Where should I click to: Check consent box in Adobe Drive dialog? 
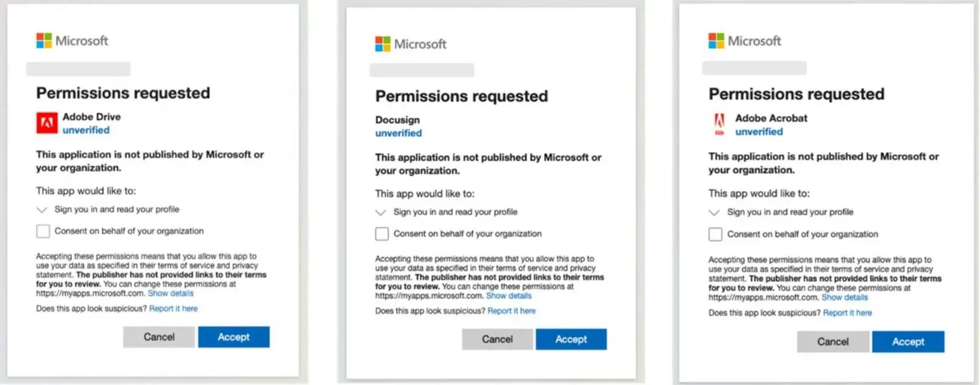click(x=43, y=231)
